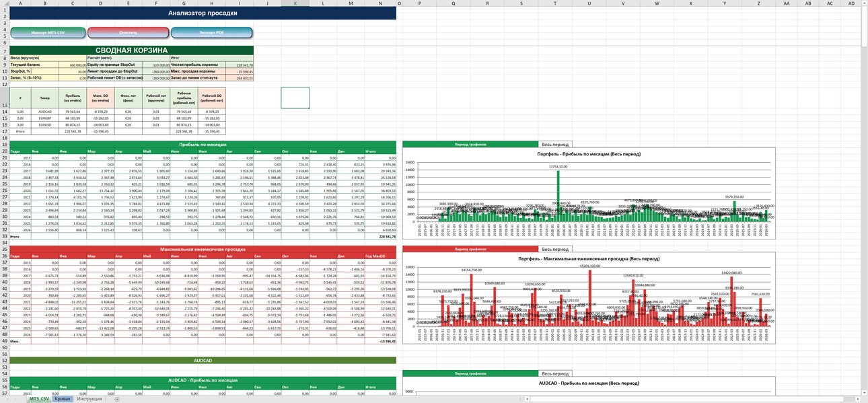The width and height of the screenshot is (868, 403).
Task: Select column header A
Action: pyautogui.click(x=20, y=3)
